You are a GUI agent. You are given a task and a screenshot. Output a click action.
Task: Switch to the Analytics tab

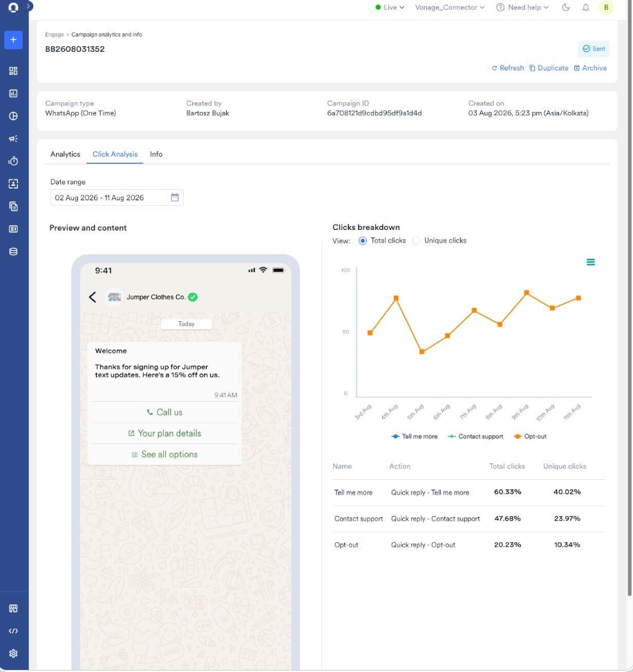pos(65,154)
